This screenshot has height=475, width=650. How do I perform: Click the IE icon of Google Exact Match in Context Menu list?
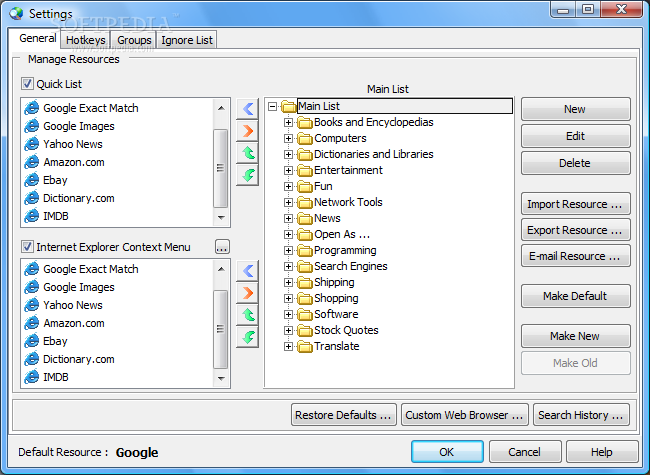coord(32,269)
